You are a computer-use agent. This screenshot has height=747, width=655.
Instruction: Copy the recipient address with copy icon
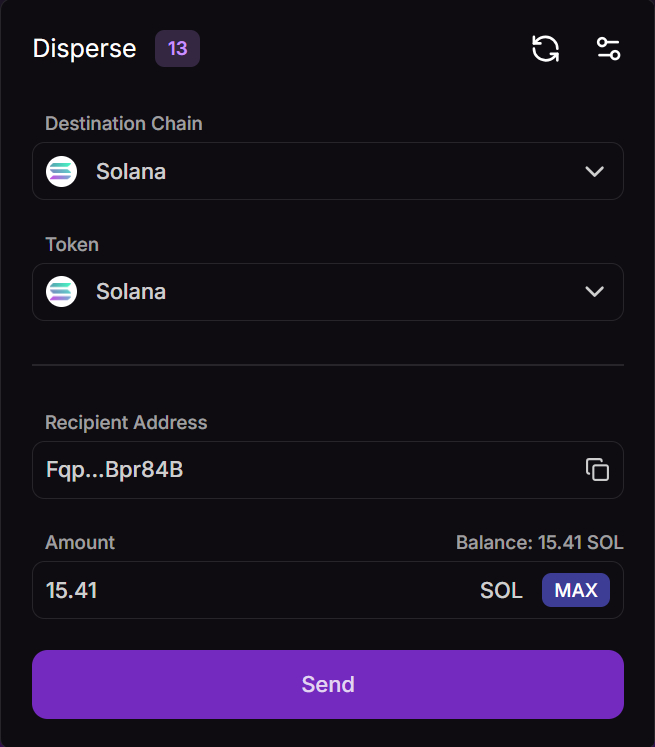pos(597,470)
